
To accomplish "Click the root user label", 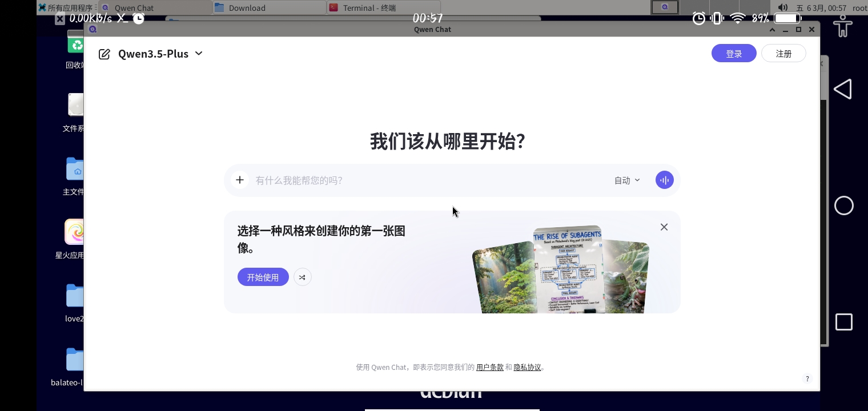I will (859, 8).
